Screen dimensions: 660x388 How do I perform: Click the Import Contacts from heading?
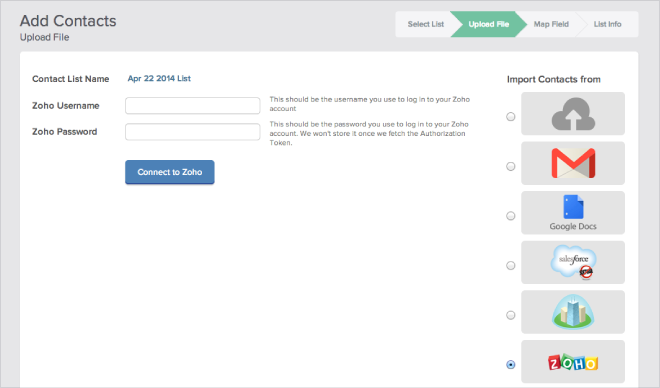(554, 80)
